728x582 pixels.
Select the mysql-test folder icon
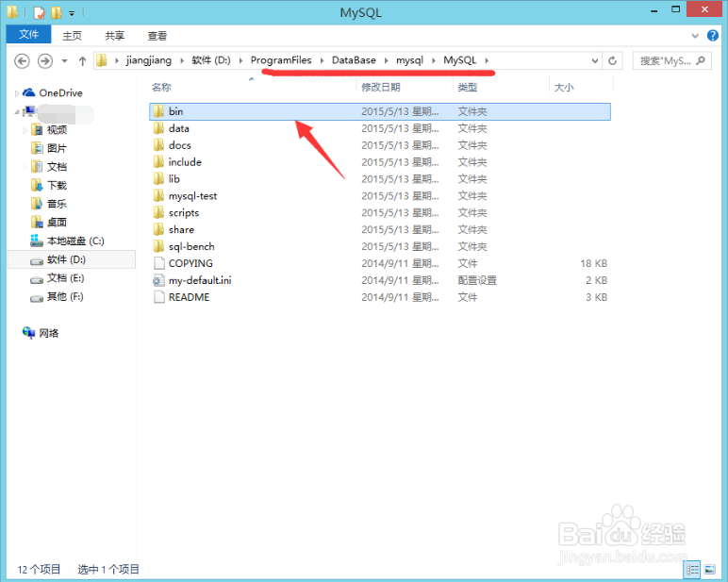point(158,195)
